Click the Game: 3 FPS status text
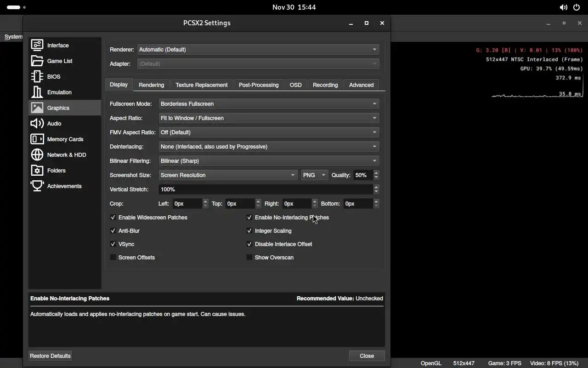The height and width of the screenshot is (368, 588). (x=504, y=363)
